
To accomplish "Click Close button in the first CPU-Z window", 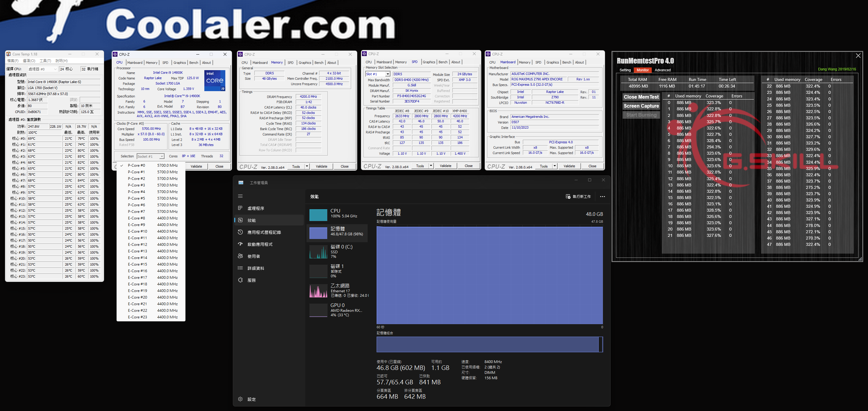I will click(x=219, y=167).
